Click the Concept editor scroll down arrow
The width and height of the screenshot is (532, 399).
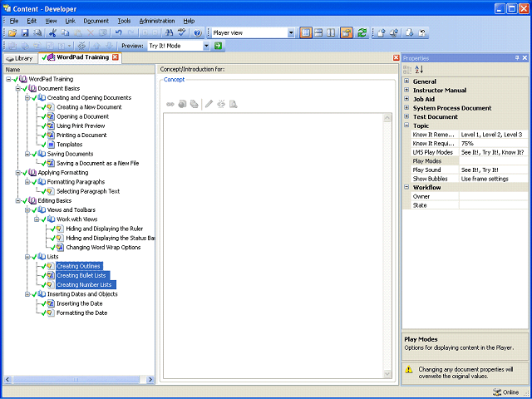tap(387, 374)
